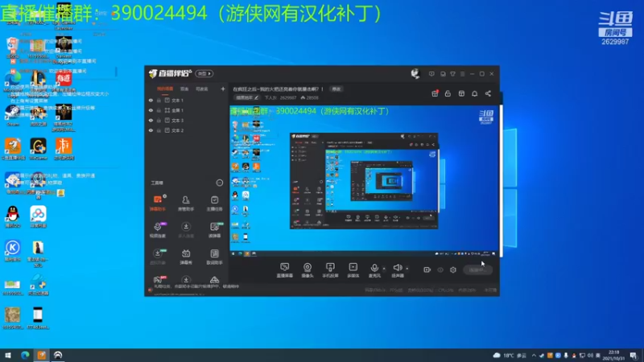Hide the 文本 1 layer
The height and width of the screenshot is (362, 644).
151,101
